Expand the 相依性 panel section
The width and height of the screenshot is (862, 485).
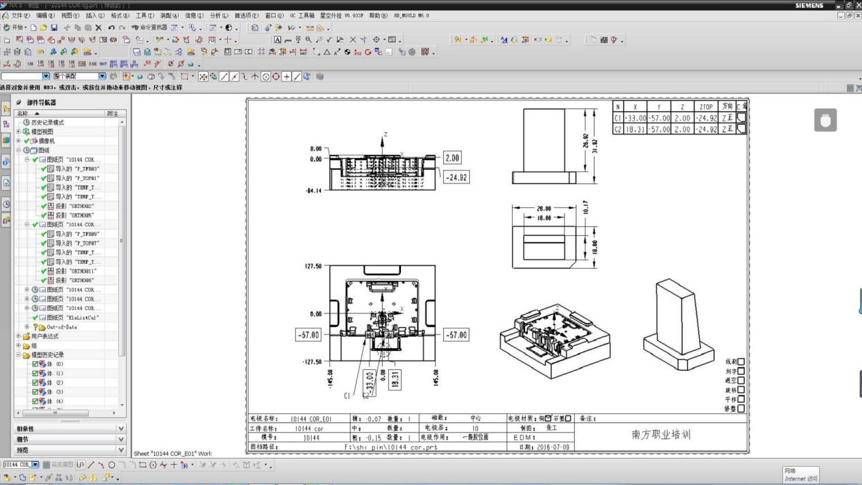(x=69, y=428)
